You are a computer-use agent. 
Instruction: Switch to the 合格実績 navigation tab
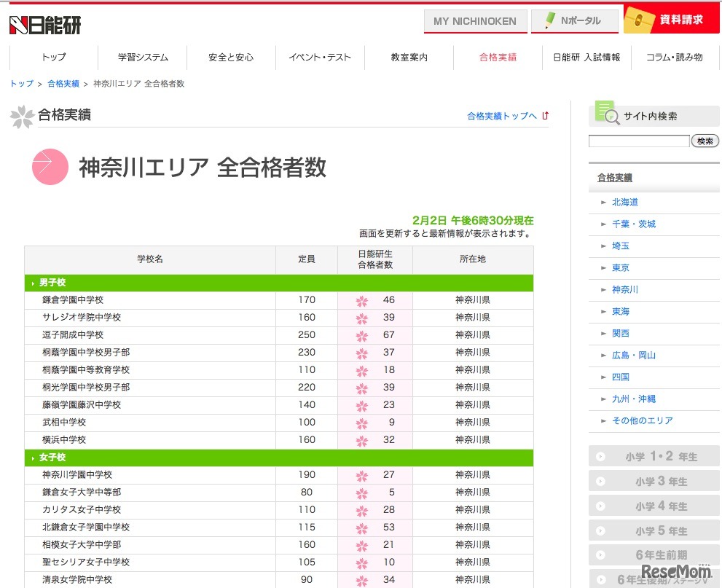point(498,56)
